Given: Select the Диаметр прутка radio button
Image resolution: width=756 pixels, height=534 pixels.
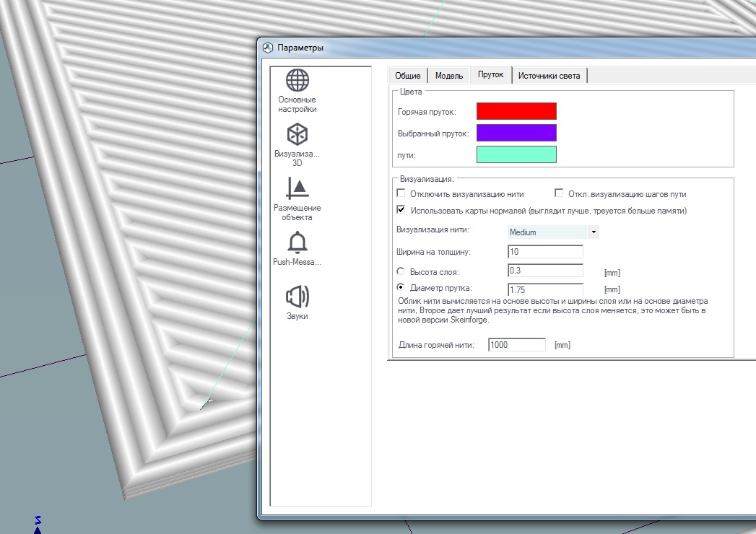Looking at the screenshot, I should pyautogui.click(x=401, y=287).
